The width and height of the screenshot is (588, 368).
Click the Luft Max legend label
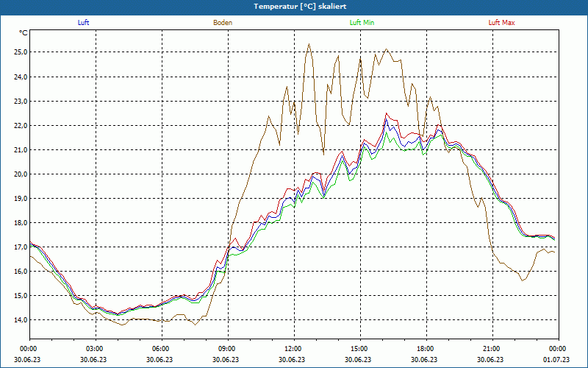click(501, 23)
